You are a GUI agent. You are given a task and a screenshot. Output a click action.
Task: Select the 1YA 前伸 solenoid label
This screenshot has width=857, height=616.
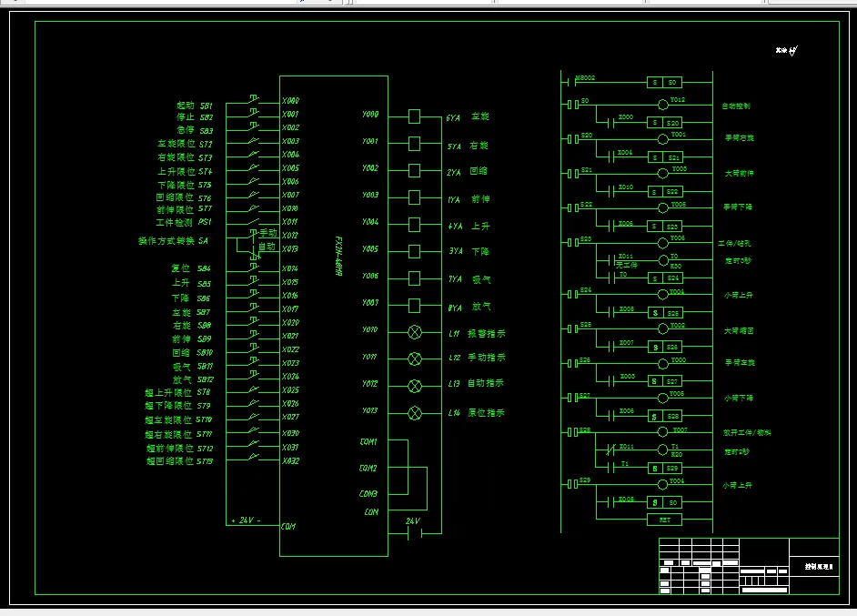point(469,199)
